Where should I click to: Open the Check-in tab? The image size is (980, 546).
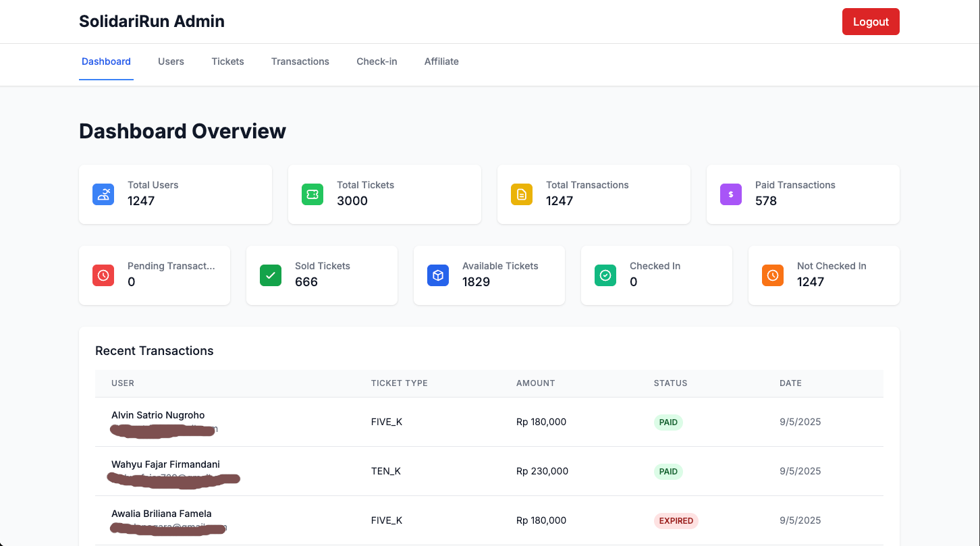click(377, 61)
